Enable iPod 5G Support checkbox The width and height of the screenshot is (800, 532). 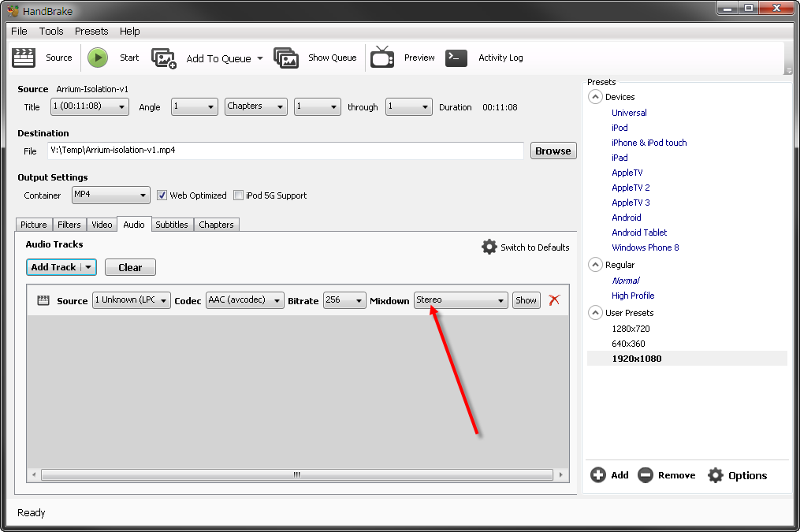pyautogui.click(x=239, y=195)
